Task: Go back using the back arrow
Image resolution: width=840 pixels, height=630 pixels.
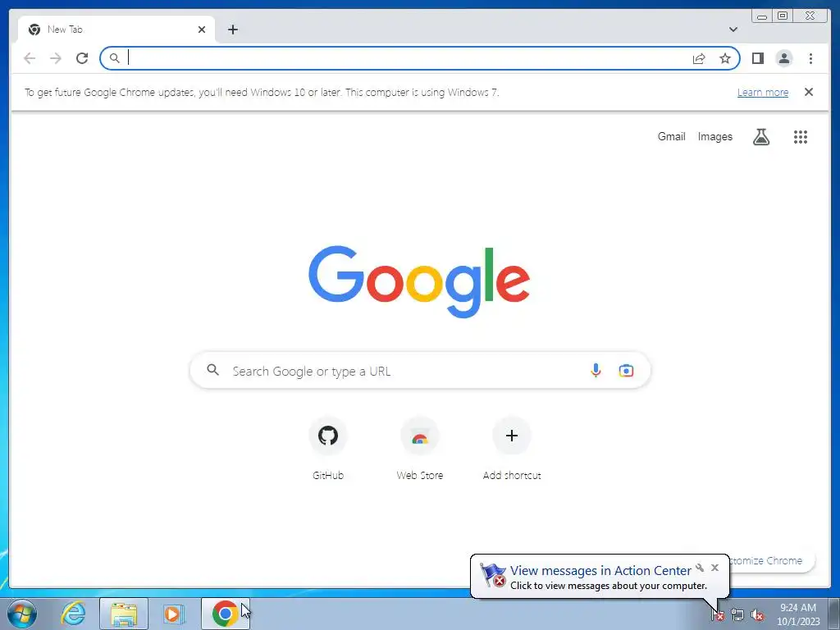Action: coord(30,58)
